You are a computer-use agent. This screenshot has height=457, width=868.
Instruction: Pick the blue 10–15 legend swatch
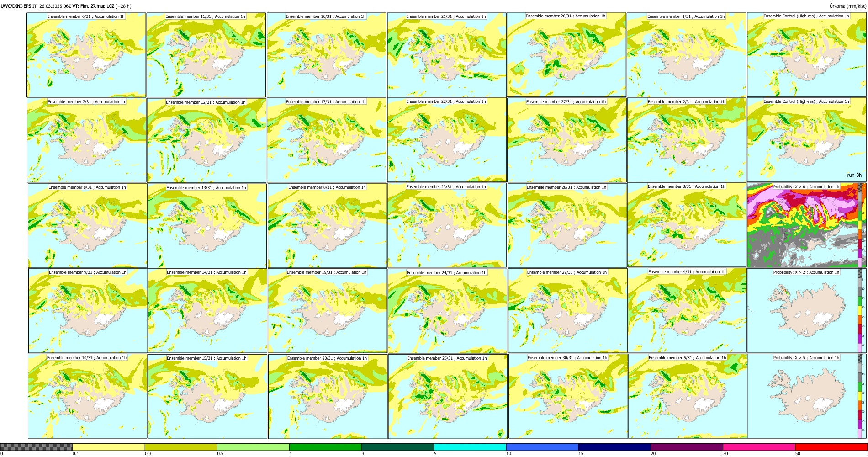(x=542, y=447)
